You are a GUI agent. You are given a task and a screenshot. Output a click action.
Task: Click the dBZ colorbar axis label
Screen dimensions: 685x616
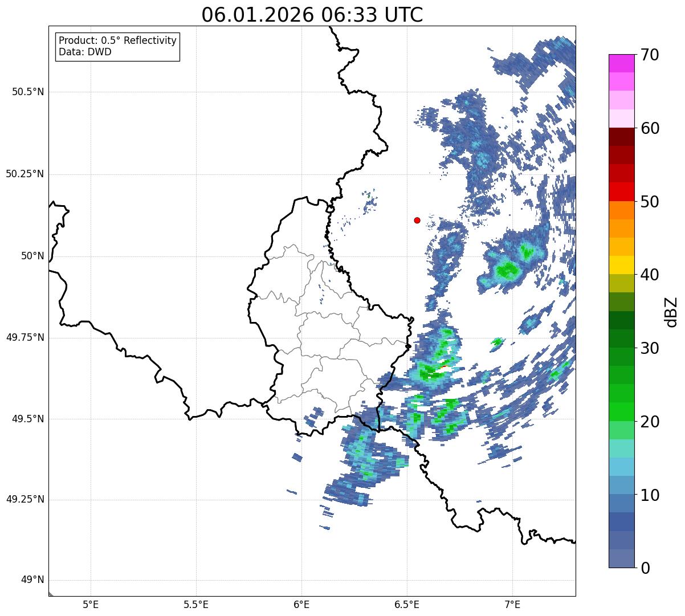point(671,312)
